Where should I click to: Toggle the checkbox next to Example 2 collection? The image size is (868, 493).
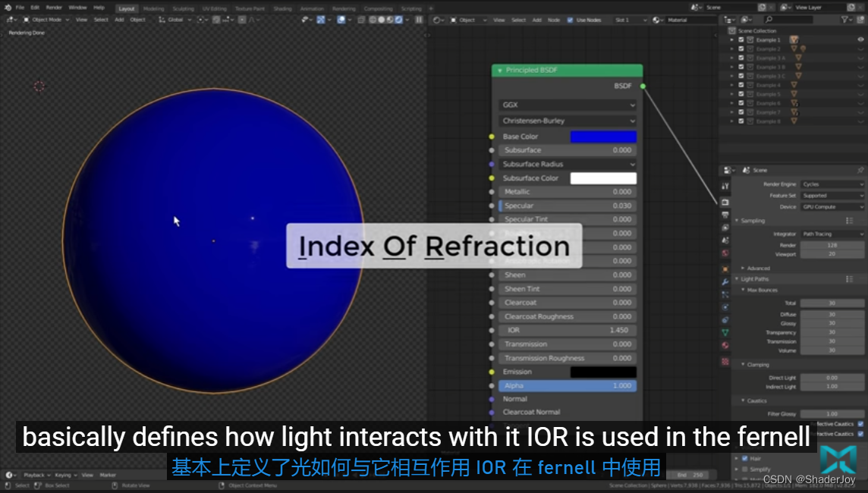(741, 49)
